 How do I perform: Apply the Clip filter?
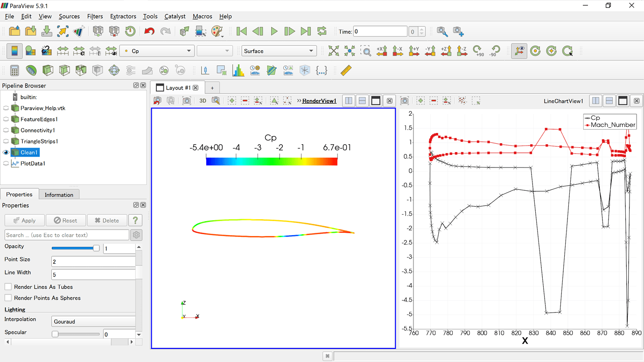coord(47,70)
